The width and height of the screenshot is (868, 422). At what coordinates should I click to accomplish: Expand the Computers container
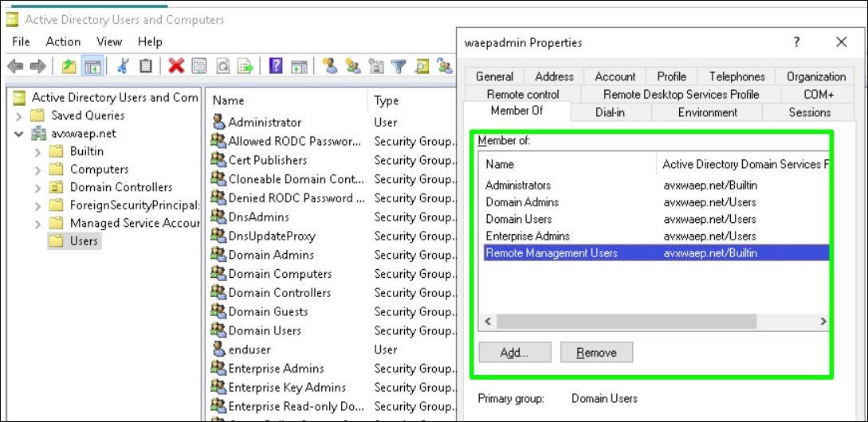[x=37, y=170]
